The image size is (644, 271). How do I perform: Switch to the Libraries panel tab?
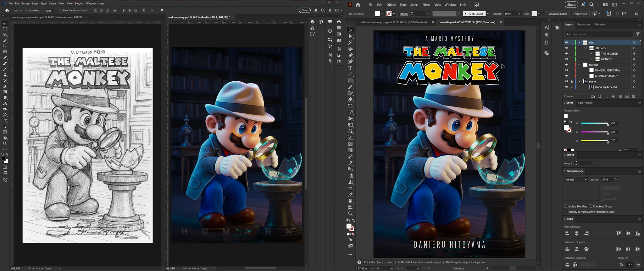pyautogui.click(x=600, y=24)
